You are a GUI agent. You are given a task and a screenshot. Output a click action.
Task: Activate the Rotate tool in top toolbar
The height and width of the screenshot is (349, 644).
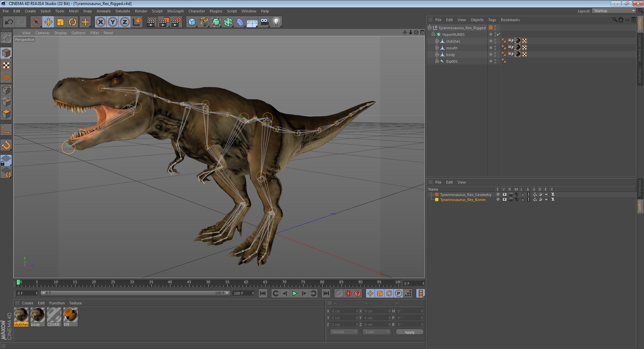(72, 22)
